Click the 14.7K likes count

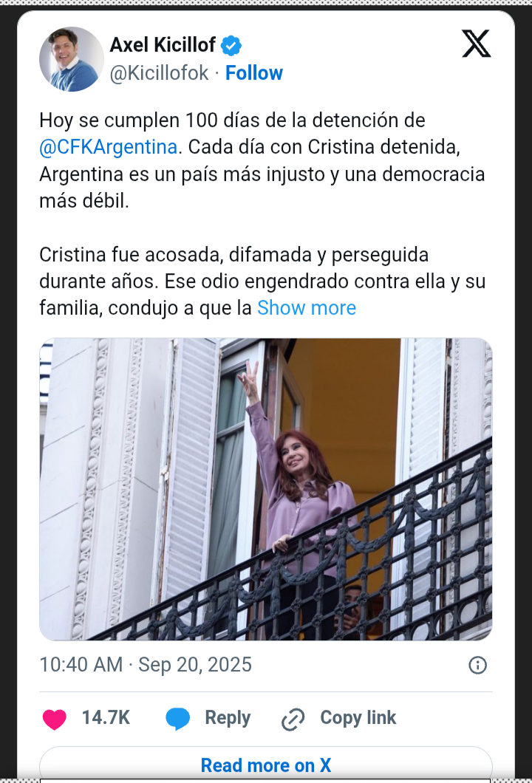106,718
